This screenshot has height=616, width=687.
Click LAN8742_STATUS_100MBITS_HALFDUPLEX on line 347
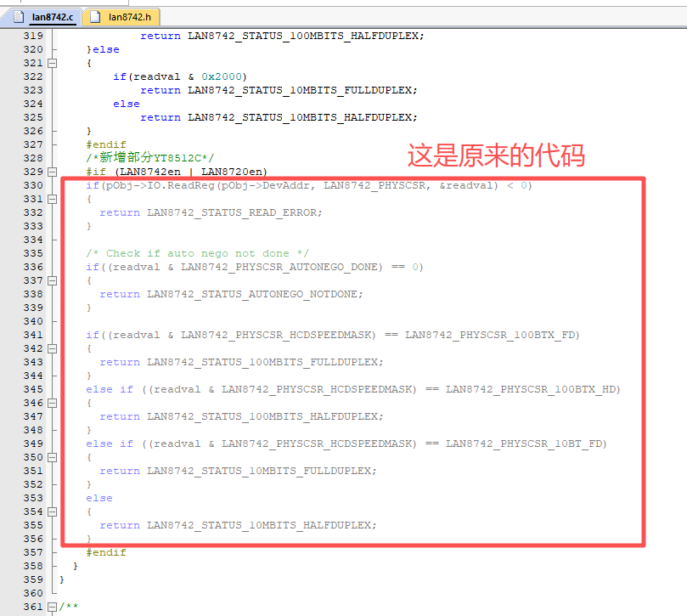point(262,416)
